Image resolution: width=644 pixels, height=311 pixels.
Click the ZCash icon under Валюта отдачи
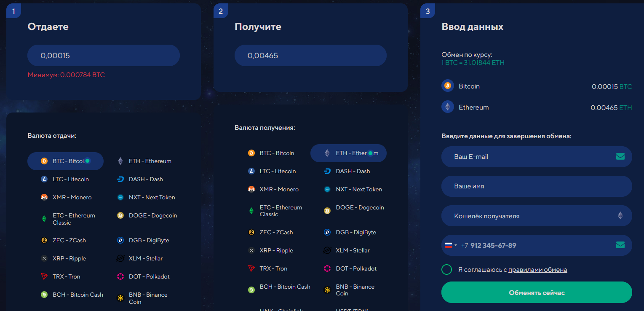coord(44,240)
